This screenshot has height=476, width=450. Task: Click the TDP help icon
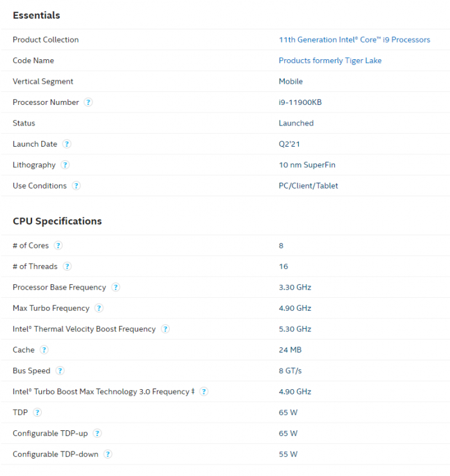coord(37,412)
